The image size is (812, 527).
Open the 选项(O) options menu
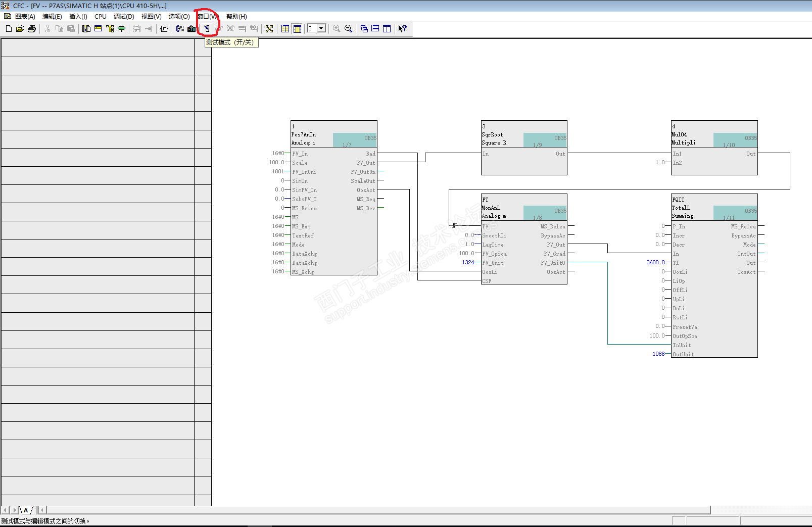[x=179, y=17]
